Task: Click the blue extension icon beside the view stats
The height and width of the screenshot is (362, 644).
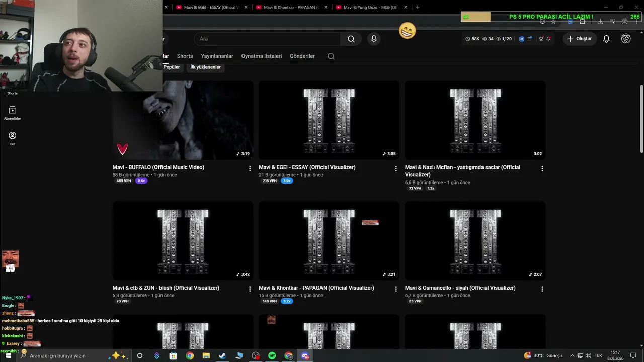Action: pyautogui.click(x=522, y=39)
